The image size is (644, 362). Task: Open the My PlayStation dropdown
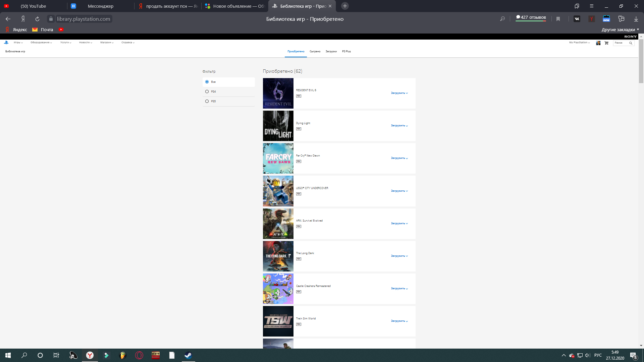pos(579,43)
